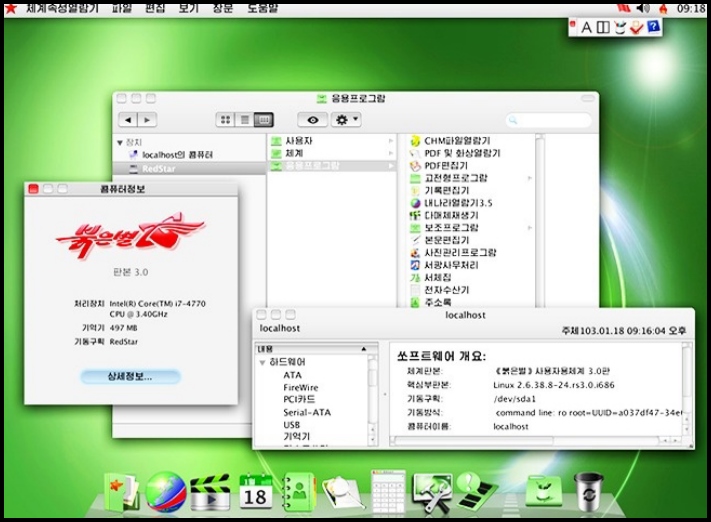Switch file browser to list view
The image size is (711, 522).
(244, 120)
